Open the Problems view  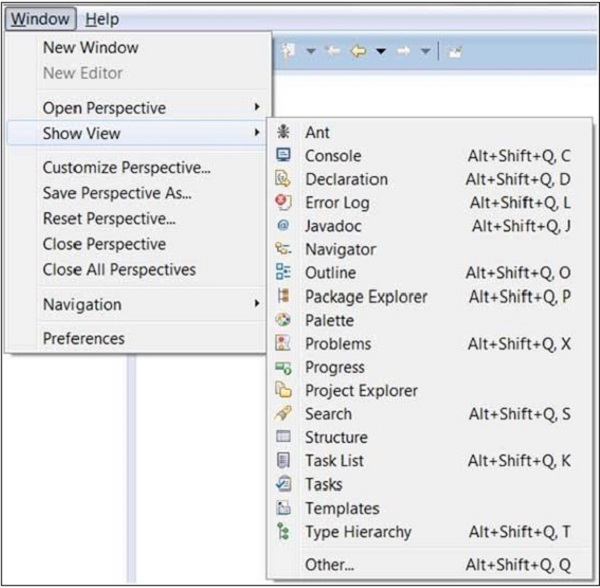tap(338, 344)
